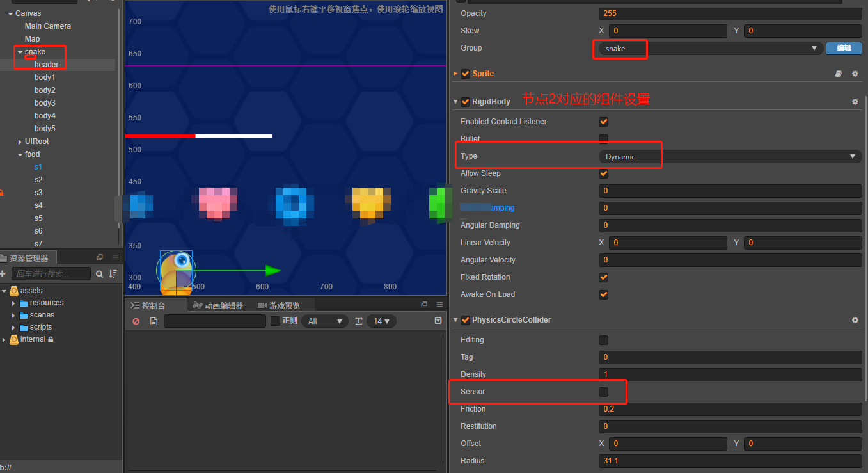Click the resources folder icon

(x=24, y=303)
